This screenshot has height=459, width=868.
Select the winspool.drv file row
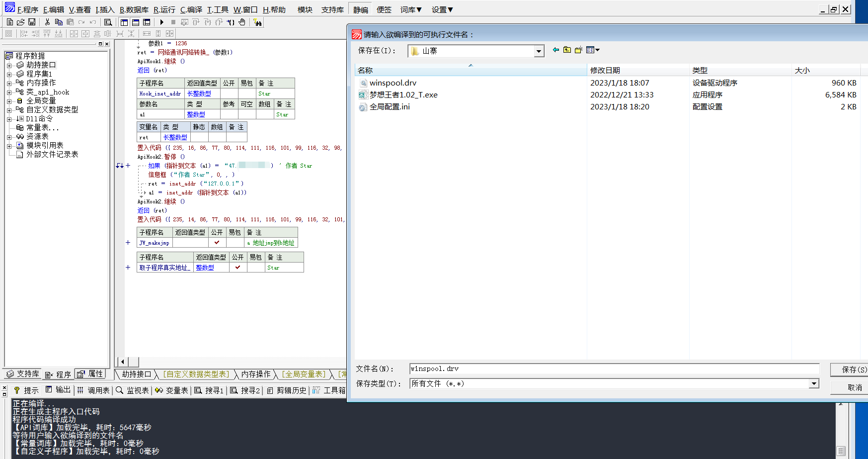(x=608, y=83)
